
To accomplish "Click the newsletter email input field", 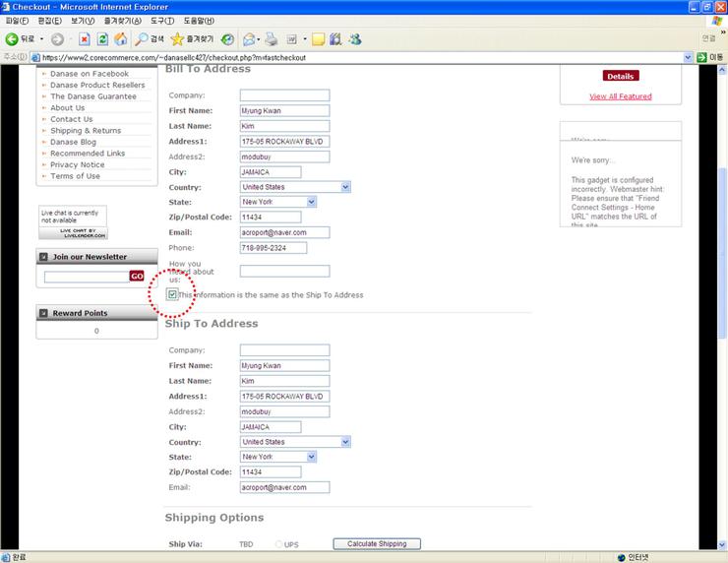I will (87, 277).
